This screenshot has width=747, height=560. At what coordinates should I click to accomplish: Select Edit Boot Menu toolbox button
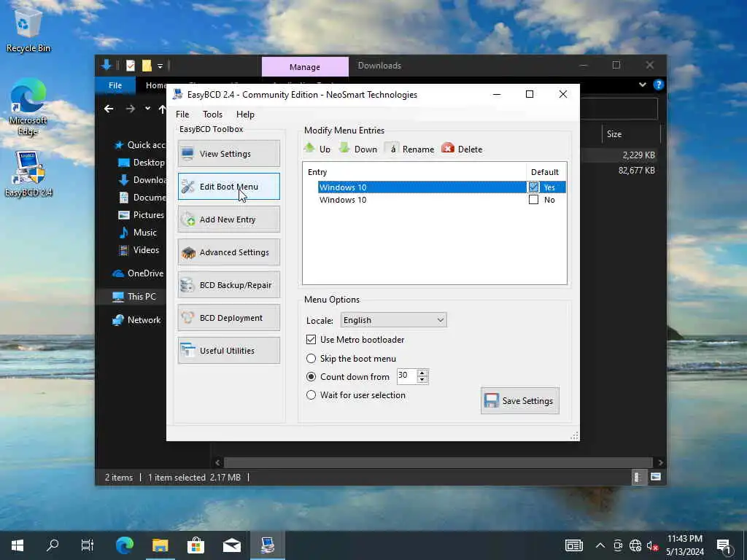tap(228, 186)
